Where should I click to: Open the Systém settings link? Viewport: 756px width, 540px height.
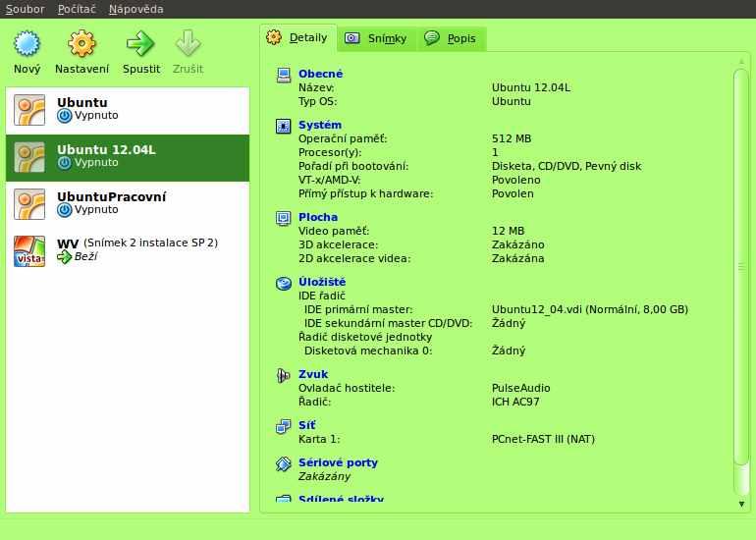point(320,125)
